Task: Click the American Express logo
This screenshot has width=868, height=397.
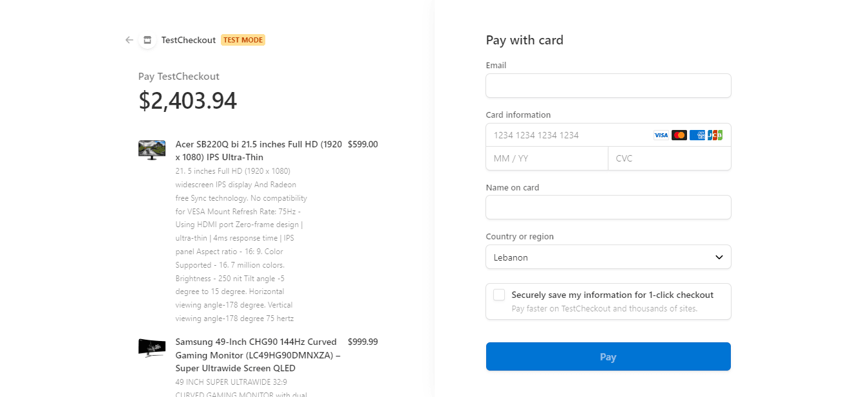Action: [697, 135]
